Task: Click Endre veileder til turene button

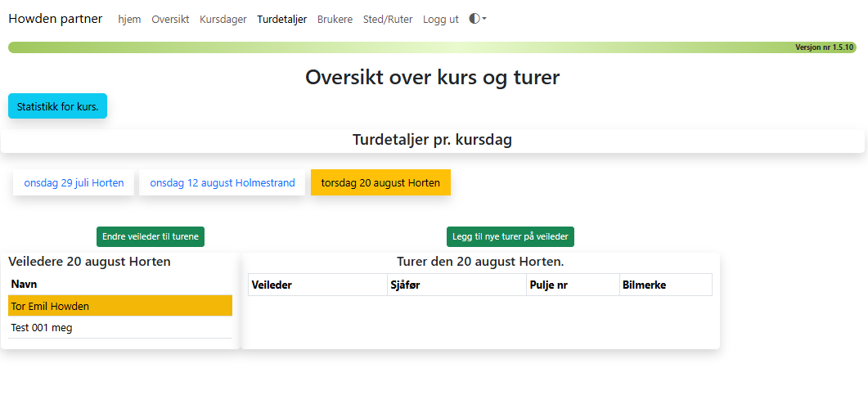Action: coord(151,236)
